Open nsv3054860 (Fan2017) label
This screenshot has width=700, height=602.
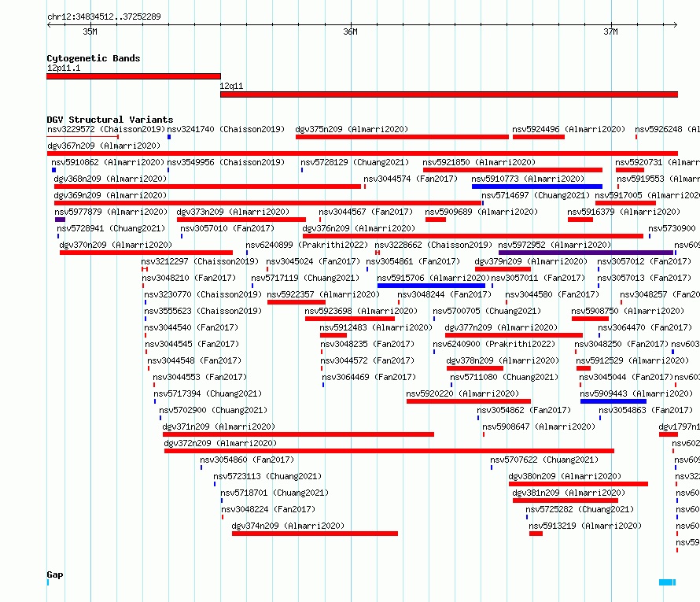pos(247,460)
